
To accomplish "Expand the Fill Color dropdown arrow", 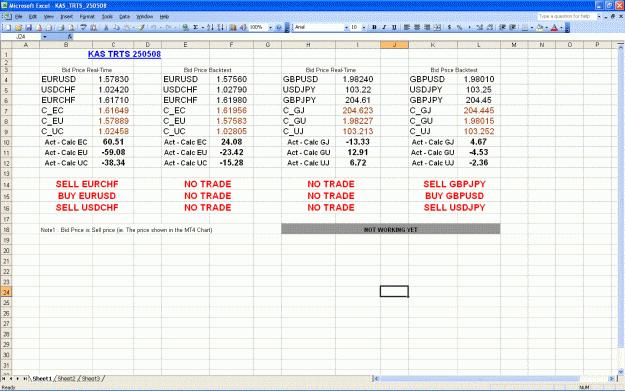I will tap(546, 27).
